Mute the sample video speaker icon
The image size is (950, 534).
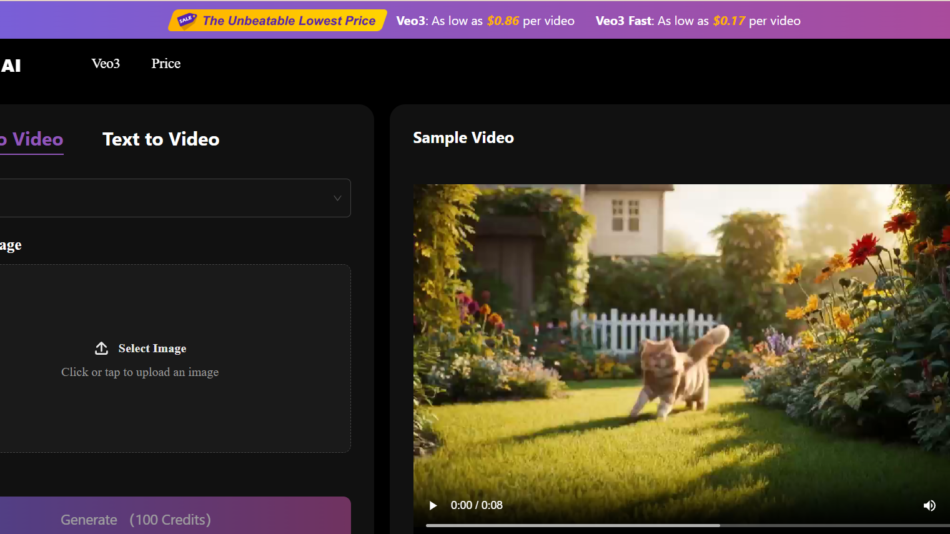929,506
